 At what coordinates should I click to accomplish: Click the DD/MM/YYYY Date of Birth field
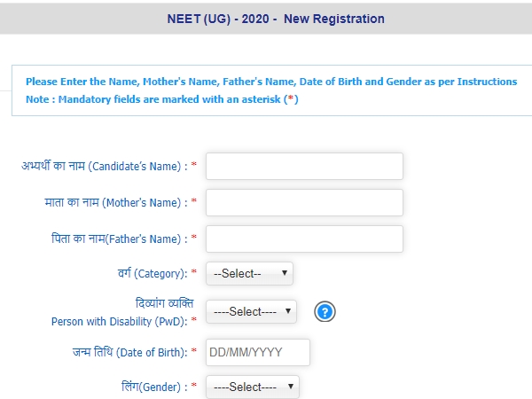point(258,352)
